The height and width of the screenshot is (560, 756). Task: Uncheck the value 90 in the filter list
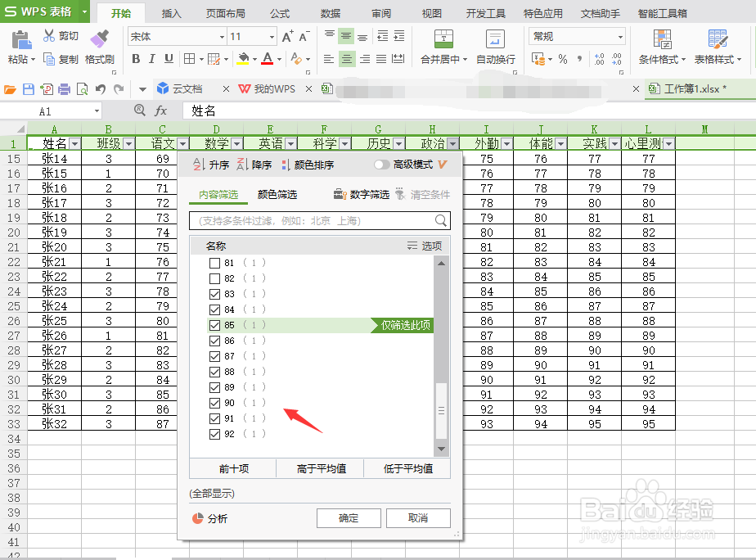click(x=214, y=403)
